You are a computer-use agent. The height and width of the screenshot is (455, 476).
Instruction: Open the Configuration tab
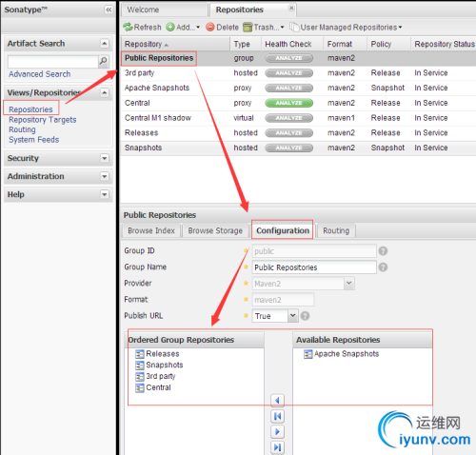click(283, 230)
